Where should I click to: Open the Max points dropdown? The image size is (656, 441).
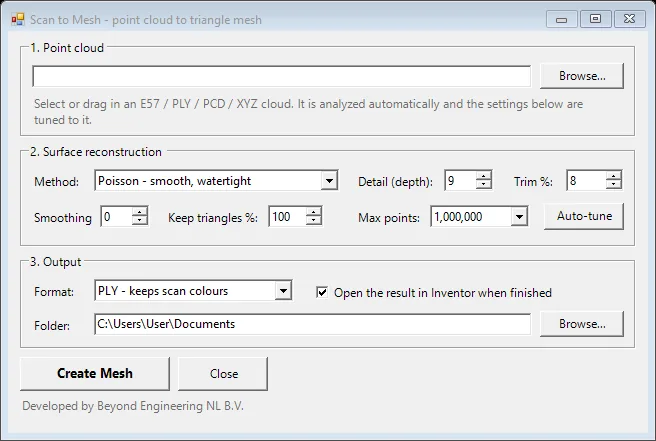point(519,217)
